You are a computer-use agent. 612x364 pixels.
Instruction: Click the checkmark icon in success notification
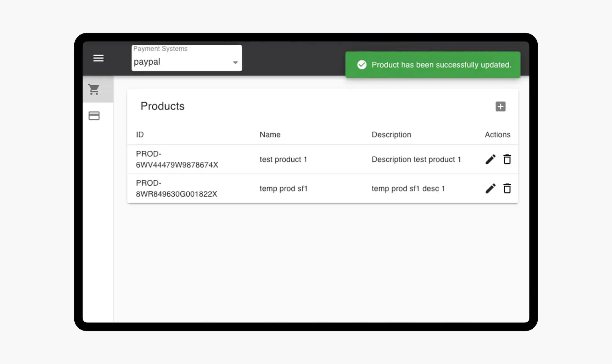362,65
